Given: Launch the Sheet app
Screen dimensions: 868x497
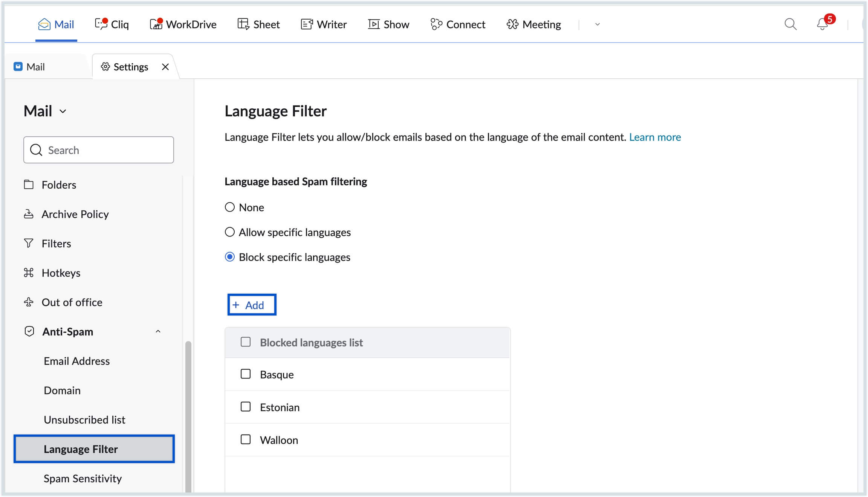Looking at the screenshot, I should [258, 24].
